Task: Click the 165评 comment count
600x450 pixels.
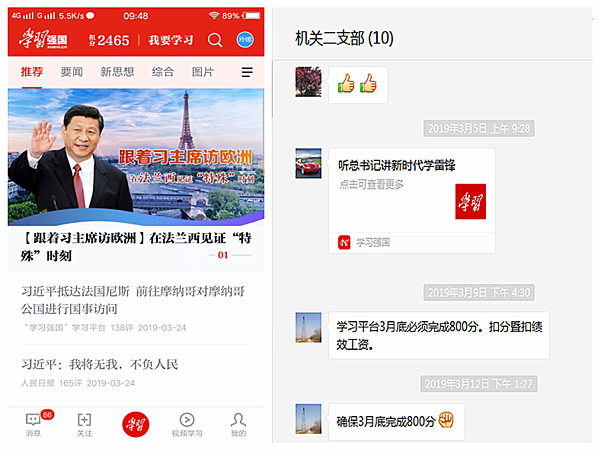Action: point(70,383)
